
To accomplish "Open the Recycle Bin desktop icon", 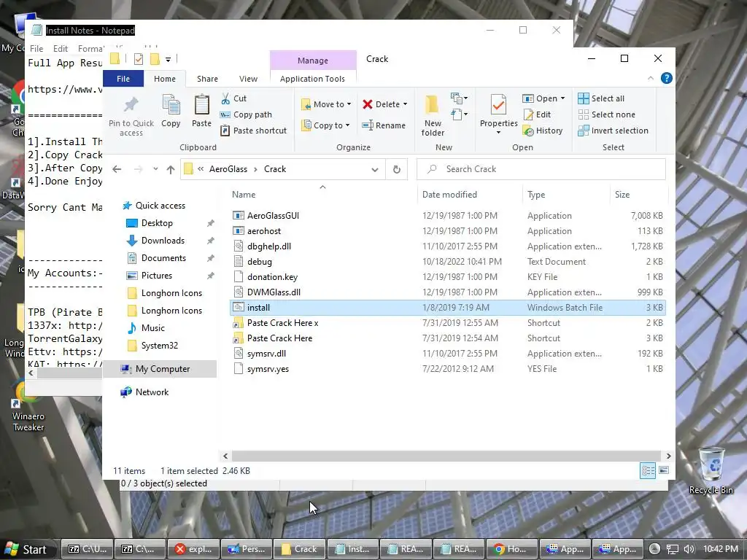I will coord(711,470).
